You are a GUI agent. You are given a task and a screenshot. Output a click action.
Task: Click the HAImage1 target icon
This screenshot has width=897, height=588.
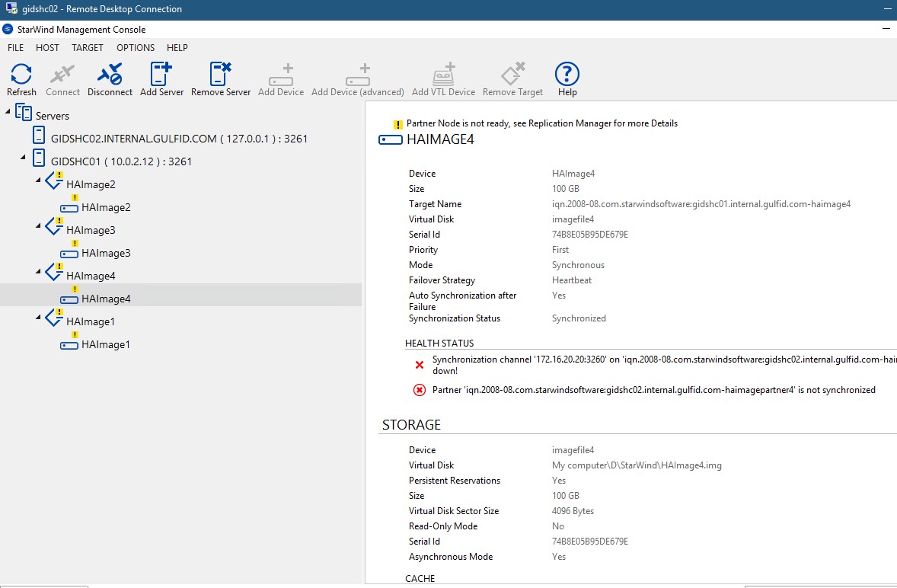coord(54,318)
